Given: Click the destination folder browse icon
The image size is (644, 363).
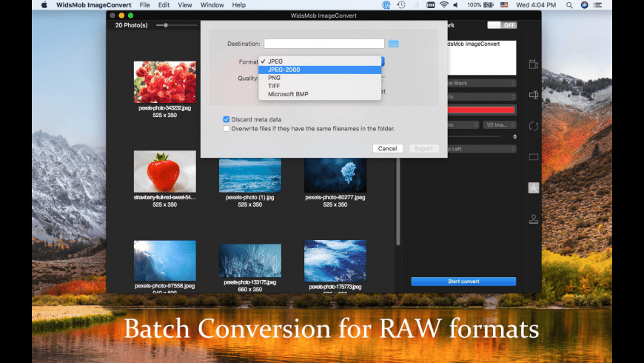Looking at the screenshot, I should click(x=394, y=44).
